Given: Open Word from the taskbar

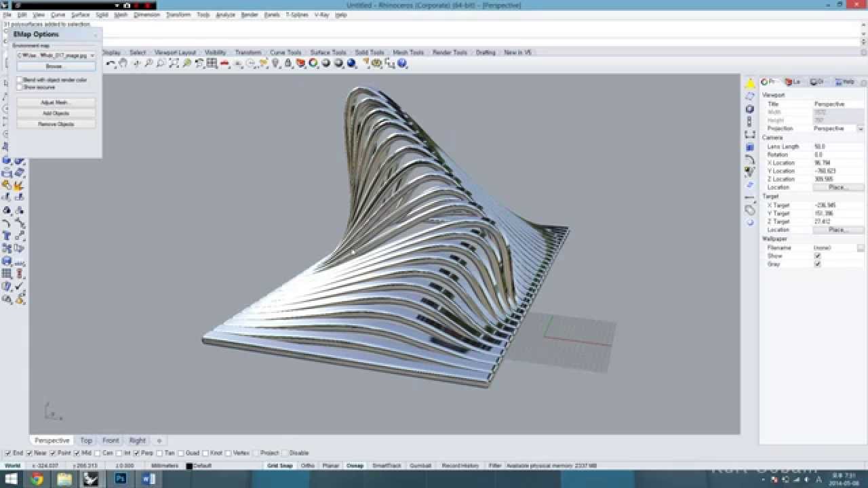Looking at the screenshot, I should tap(149, 479).
